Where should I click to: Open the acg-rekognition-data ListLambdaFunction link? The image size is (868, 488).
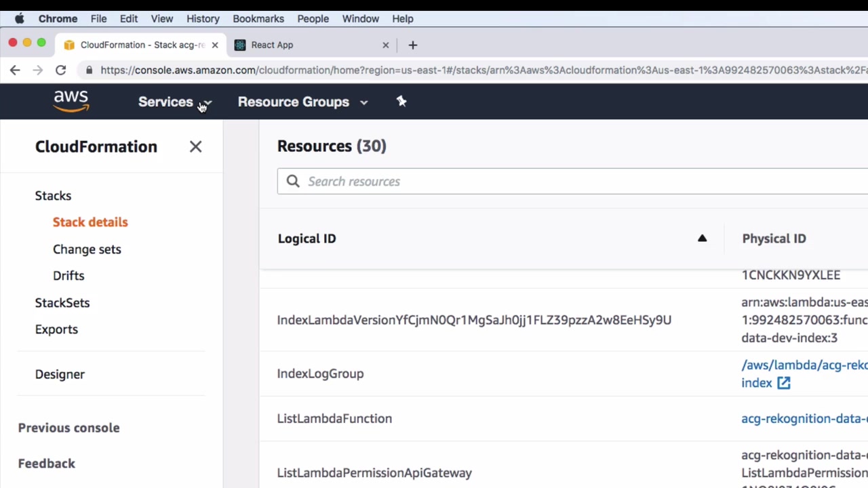coord(804,419)
